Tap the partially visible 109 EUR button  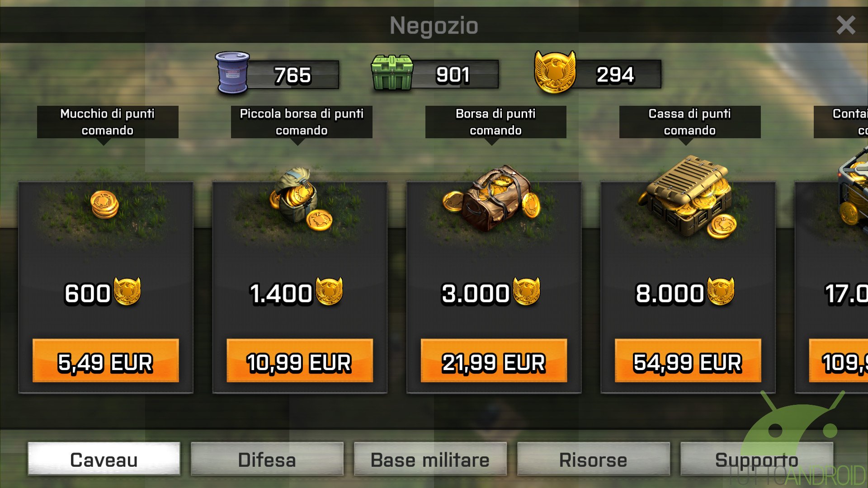tap(839, 361)
